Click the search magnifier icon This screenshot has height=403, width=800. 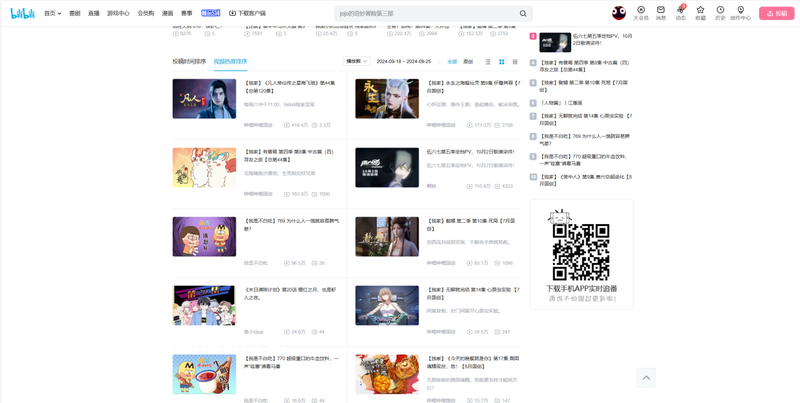coord(522,14)
